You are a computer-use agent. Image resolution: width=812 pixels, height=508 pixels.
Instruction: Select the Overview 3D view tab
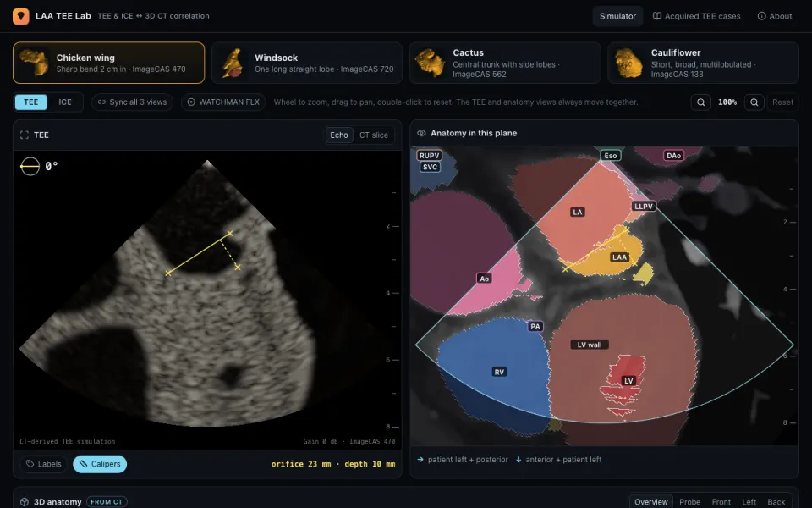[651, 502]
